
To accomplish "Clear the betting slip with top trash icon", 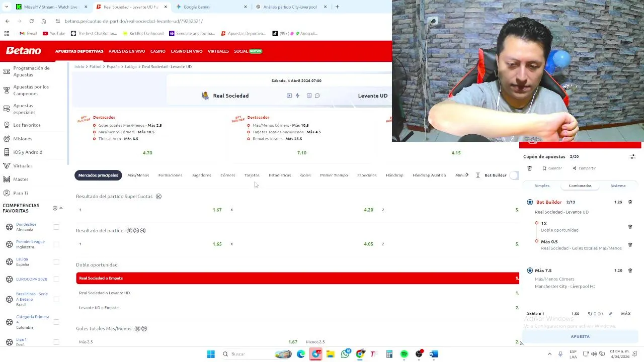I will tap(529, 168).
